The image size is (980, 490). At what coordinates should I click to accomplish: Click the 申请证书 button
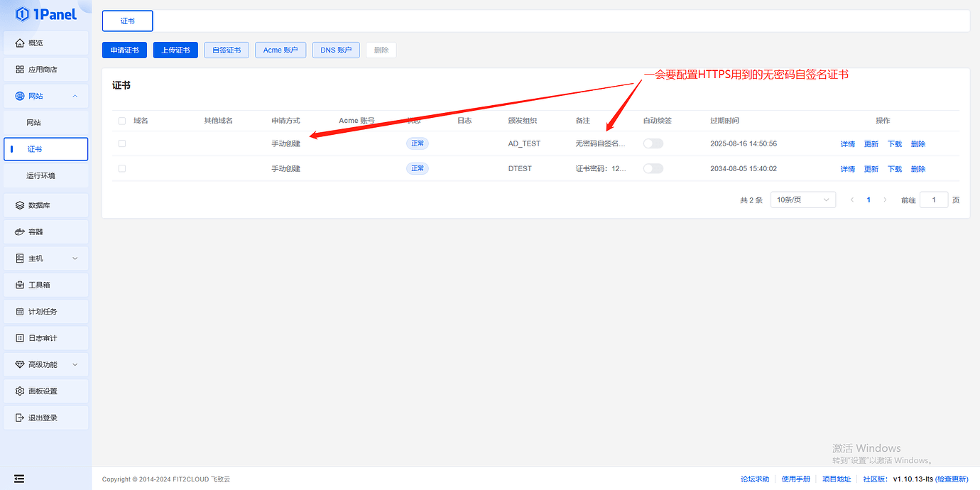124,50
